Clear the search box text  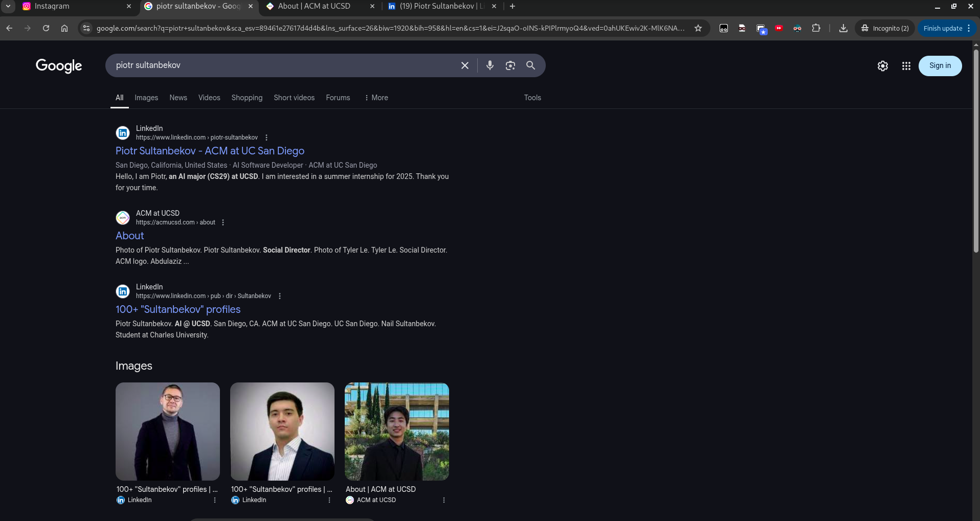click(x=464, y=65)
